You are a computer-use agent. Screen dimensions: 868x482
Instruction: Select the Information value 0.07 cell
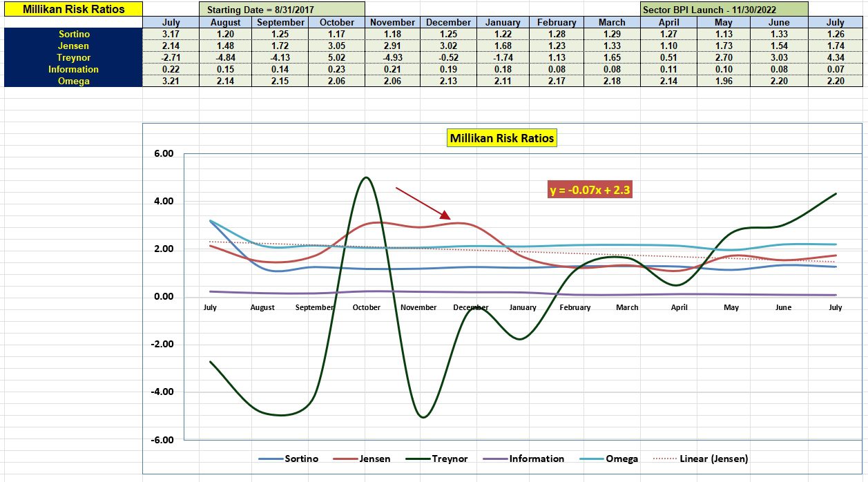[x=836, y=69]
